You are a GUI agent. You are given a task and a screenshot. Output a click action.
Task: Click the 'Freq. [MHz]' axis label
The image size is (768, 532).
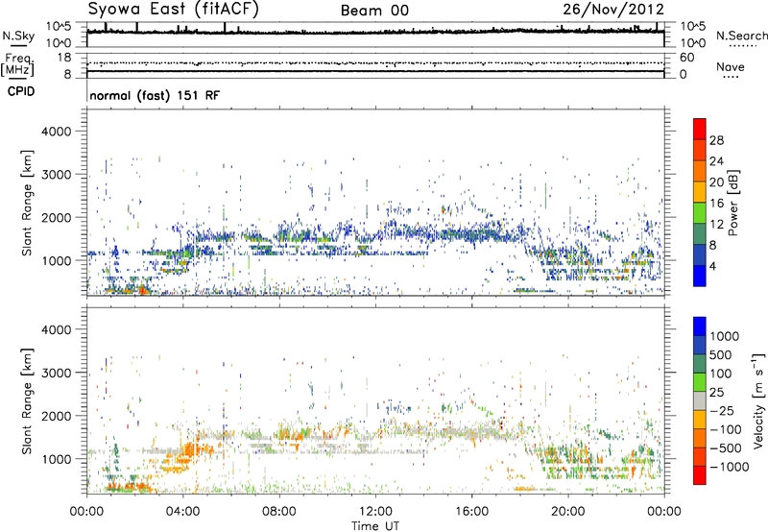pos(17,64)
